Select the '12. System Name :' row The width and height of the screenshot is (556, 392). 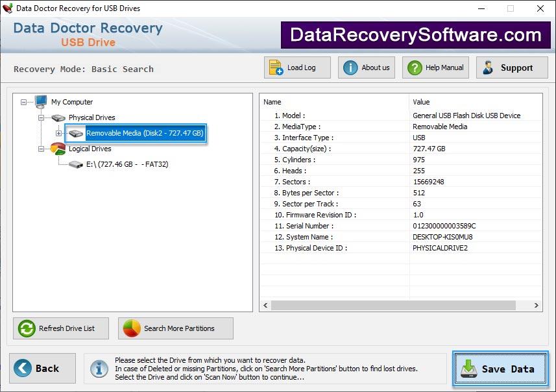tap(401, 237)
